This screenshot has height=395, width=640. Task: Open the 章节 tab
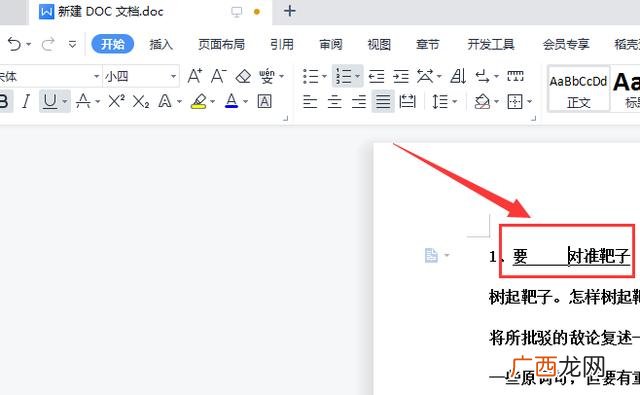pos(428,44)
